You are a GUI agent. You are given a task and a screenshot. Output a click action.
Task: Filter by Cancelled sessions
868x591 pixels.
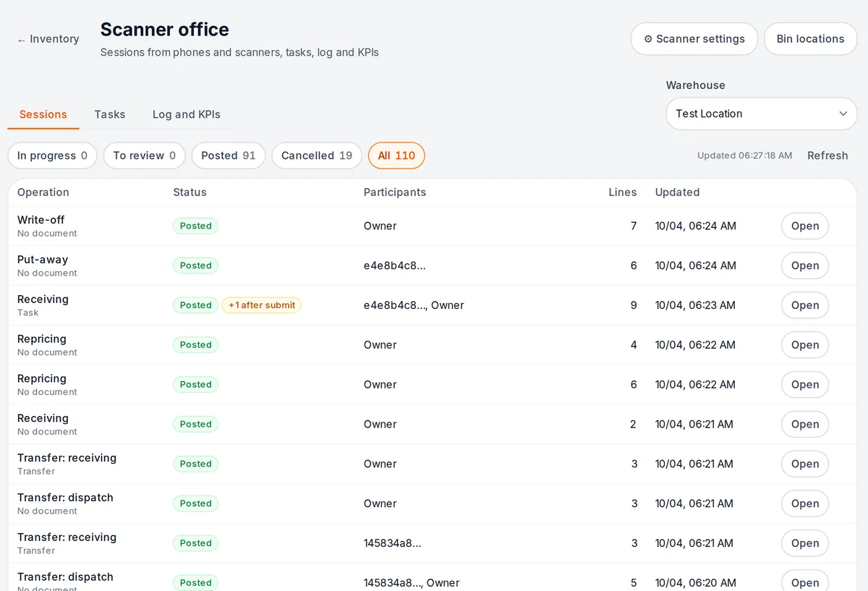pyautogui.click(x=317, y=156)
